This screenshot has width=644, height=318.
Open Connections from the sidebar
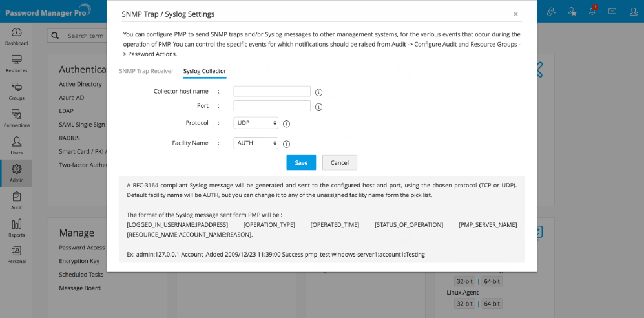pos(16,118)
